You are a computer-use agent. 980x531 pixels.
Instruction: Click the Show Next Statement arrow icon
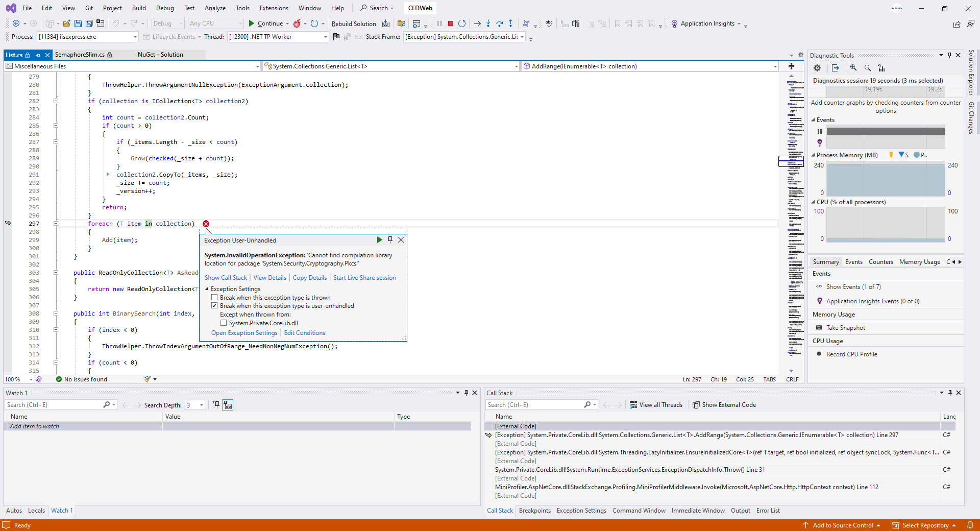coord(477,23)
